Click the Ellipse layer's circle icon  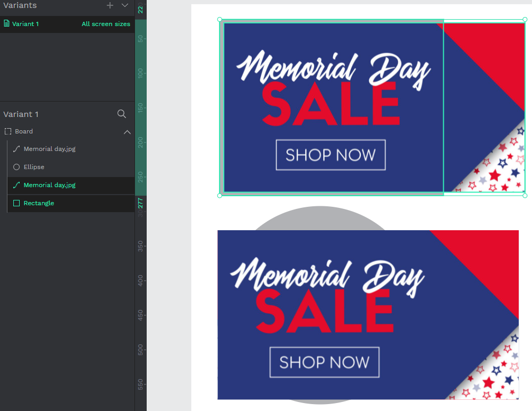(x=16, y=167)
